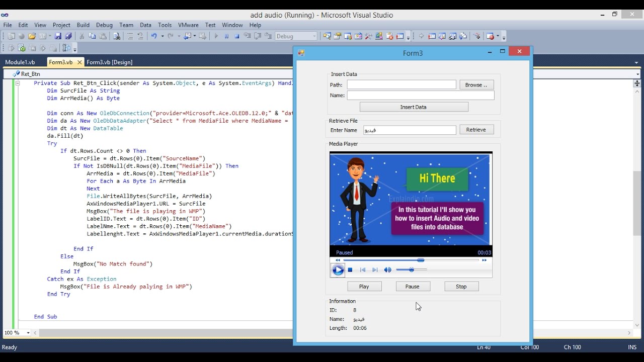Image resolution: width=644 pixels, height=362 pixels.
Task: Open the Solution Explorer toolbar icon
Action: coord(327,36)
